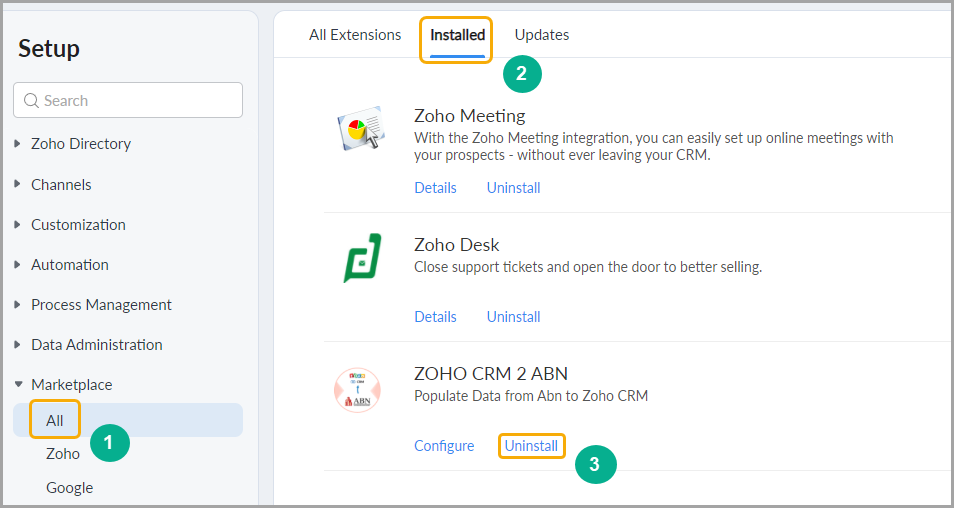Uninstall the Zoho Desk extension
The width and height of the screenshot is (954, 508).
pos(514,317)
